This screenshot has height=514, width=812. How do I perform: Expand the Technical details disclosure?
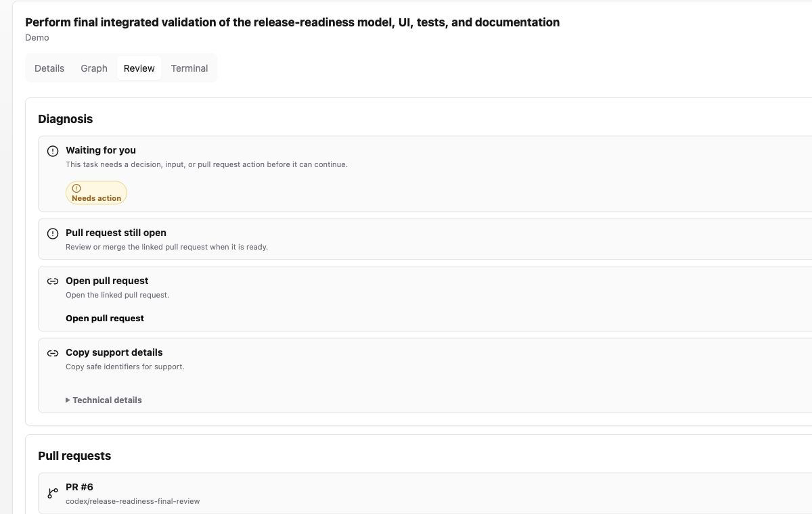(104, 400)
